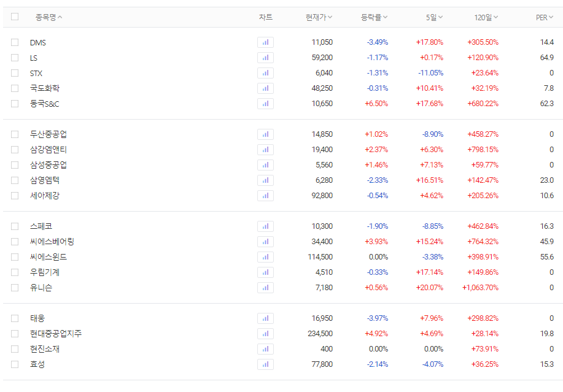Open the 두산중공업 stock name link

49,134
